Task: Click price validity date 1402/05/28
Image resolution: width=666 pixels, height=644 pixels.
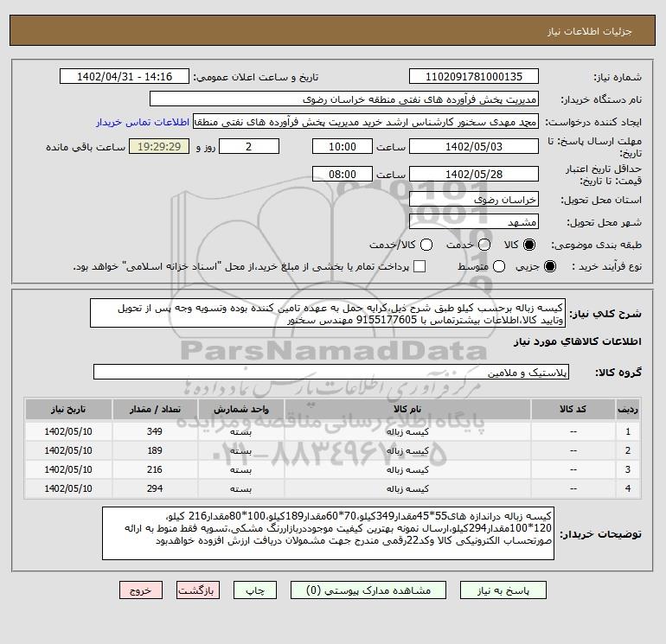Action: pyautogui.click(x=474, y=174)
